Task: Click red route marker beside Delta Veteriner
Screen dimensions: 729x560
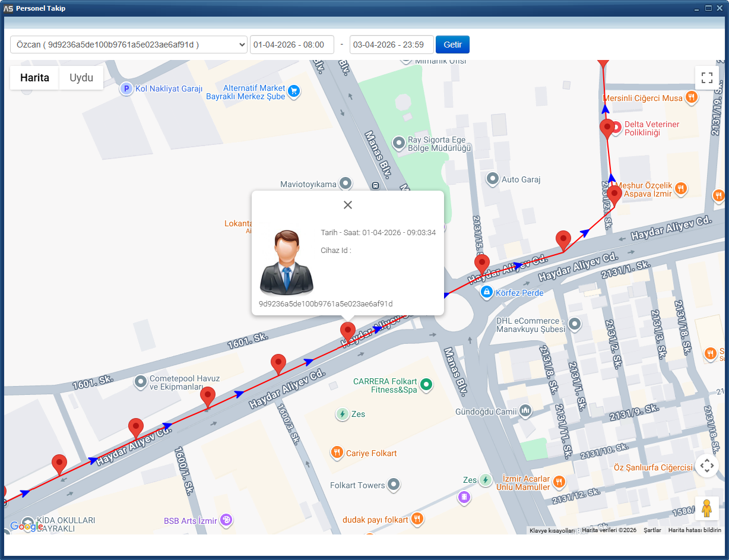Action: tap(607, 127)
